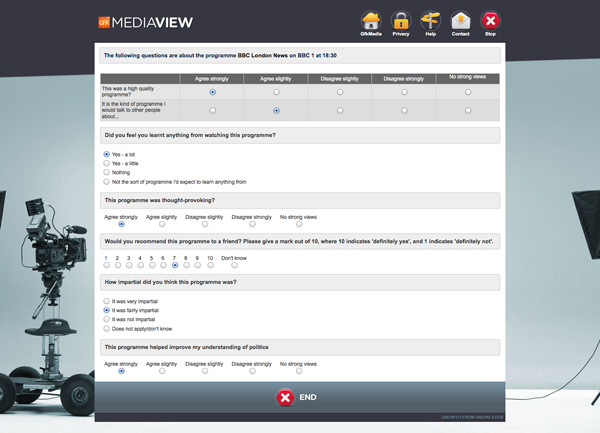Choose 'Not the sort of programme' option

click(x=106, y=182)
